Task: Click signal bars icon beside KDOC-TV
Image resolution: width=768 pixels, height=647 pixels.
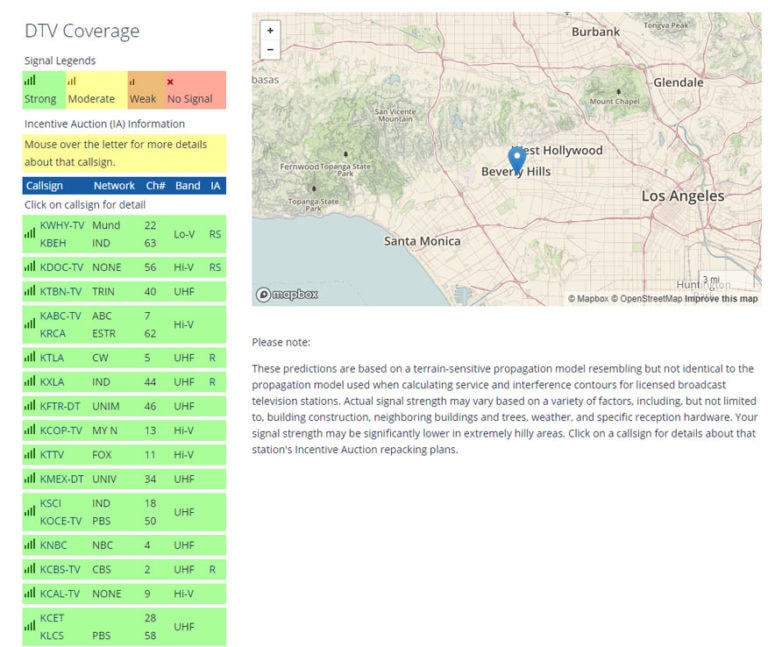Action: 30,267
